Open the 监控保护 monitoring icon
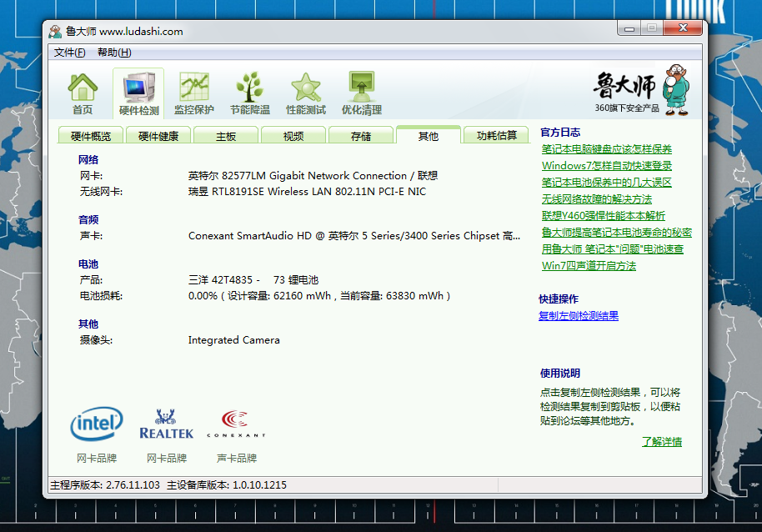This screenshot has height=532, width=762. pyautogui.click(x=194, y=93)
